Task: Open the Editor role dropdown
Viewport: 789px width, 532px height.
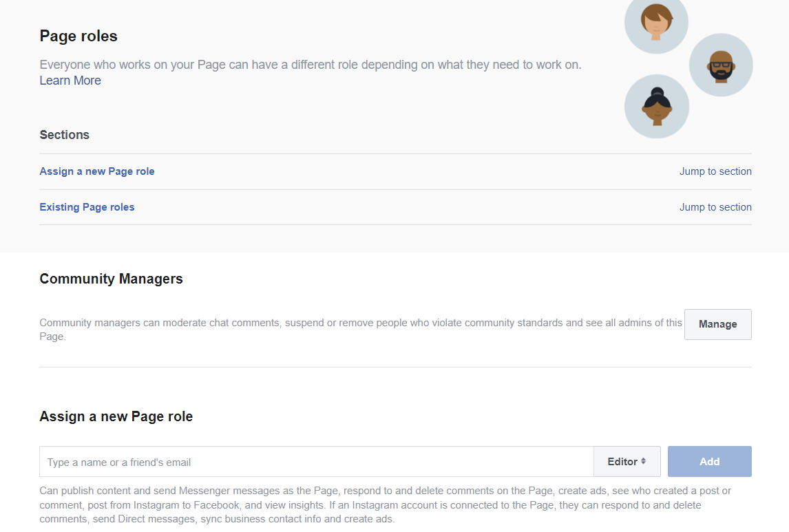Action: click(627, 462)
